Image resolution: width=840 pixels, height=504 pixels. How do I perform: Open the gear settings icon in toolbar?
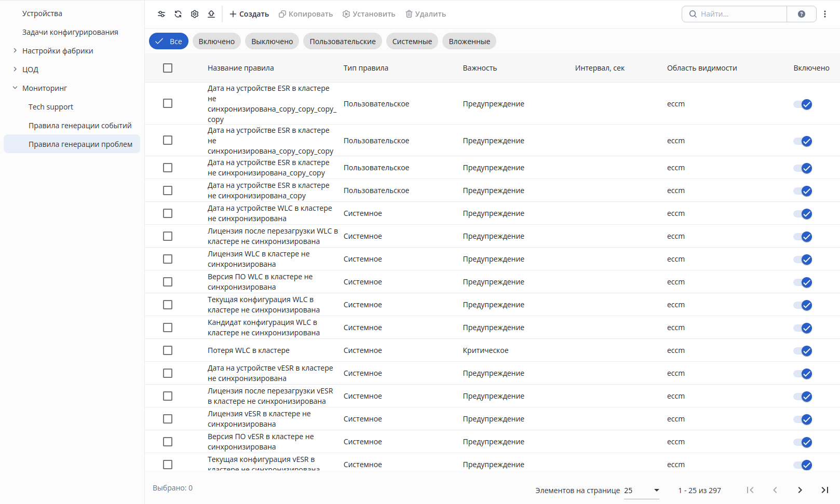[195, 14]
